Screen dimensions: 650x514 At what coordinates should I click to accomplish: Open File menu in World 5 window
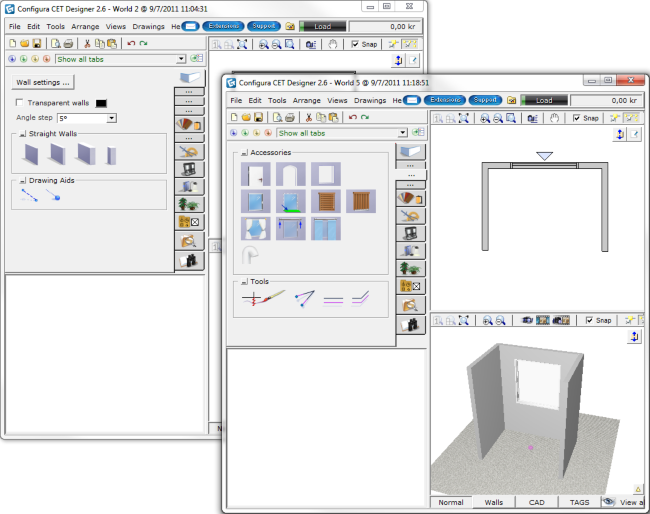click(x=236, y=100)
